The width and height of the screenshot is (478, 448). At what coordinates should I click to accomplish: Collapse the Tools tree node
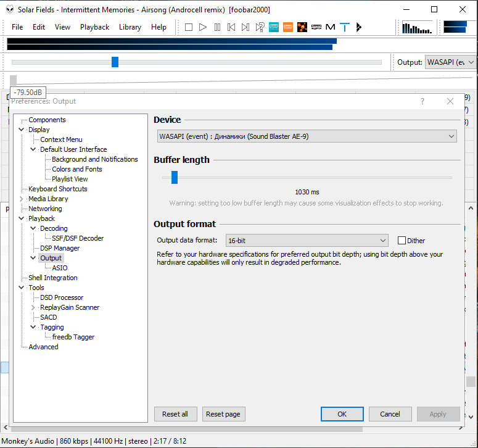click(22, 288)
